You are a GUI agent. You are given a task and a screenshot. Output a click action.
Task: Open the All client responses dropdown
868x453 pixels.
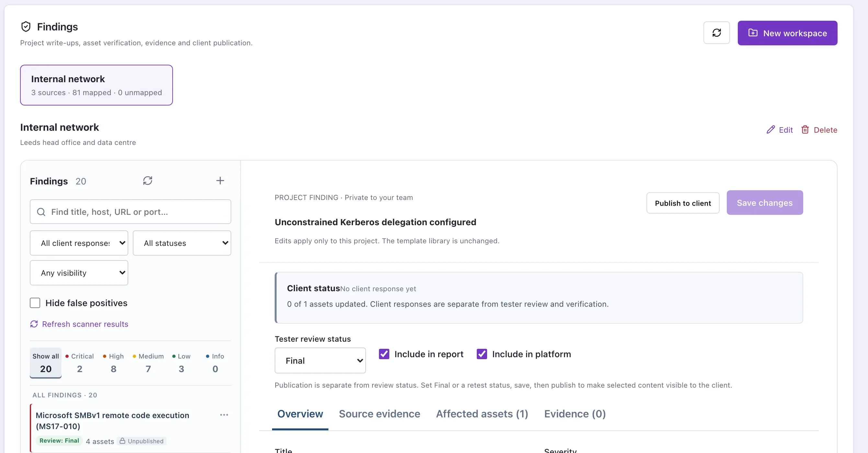[x=79, y=243]
